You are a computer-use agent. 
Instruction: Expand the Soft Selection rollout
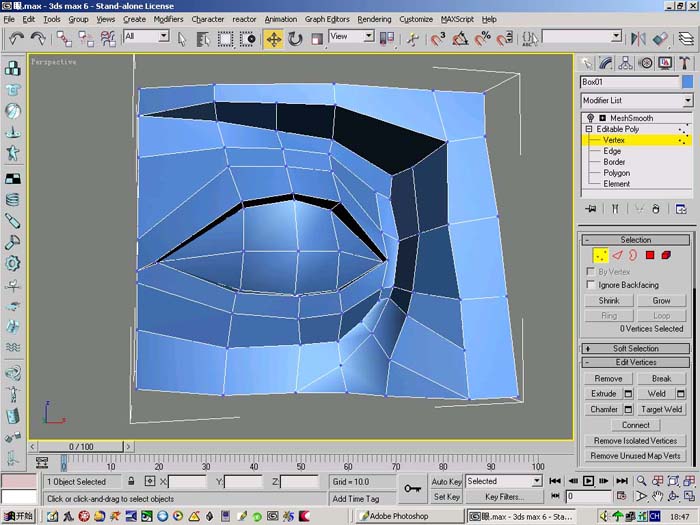[x=636, y=349]
